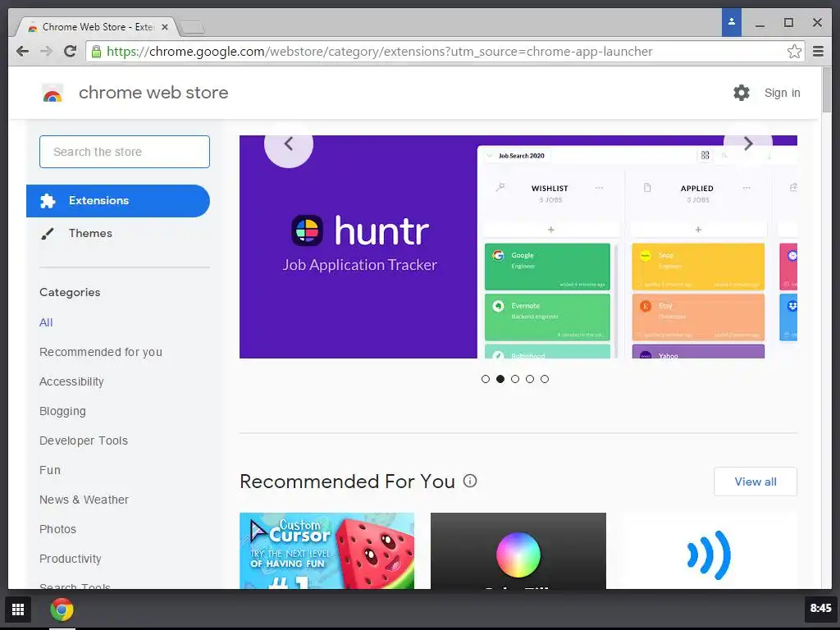Choose the All category
Image resolution: width=840 pixels, height=630 pixels.
click(46, 322)
